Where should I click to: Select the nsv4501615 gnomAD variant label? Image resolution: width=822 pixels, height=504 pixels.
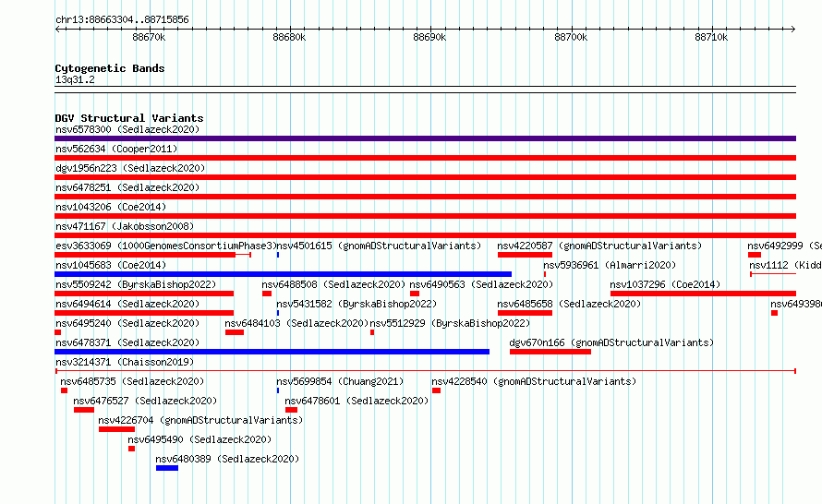pyautogui.click(x=379, y=246)
